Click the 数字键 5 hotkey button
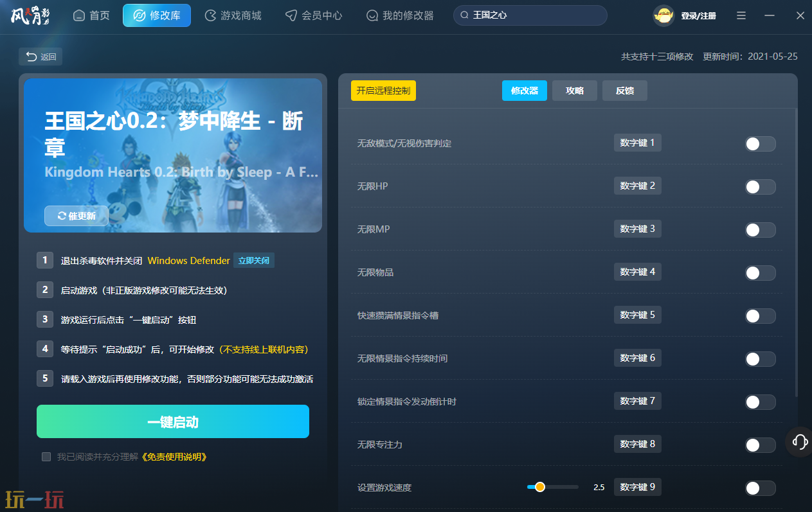This screenshot has width=812, height=512. click(638, 315)
